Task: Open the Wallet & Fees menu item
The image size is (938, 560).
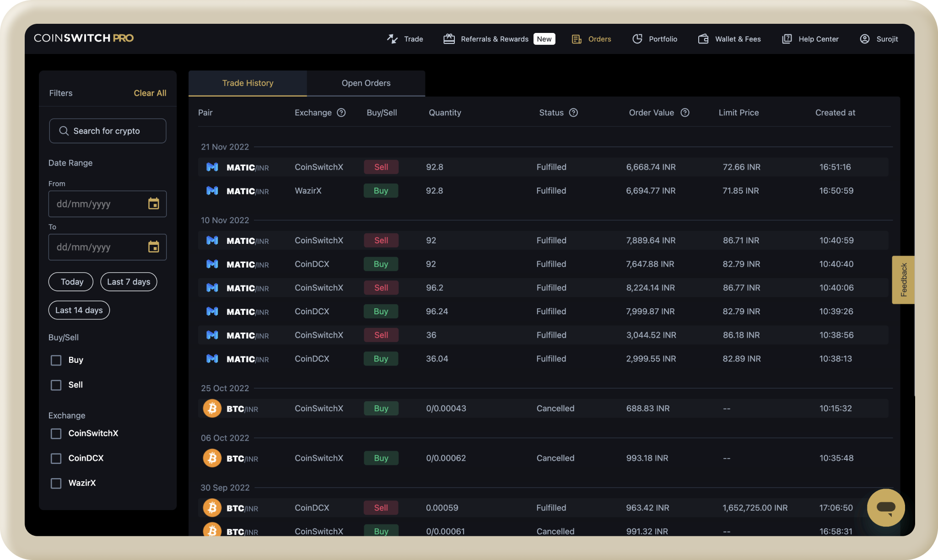Action: pyautogui.click(x=738, y=39)
